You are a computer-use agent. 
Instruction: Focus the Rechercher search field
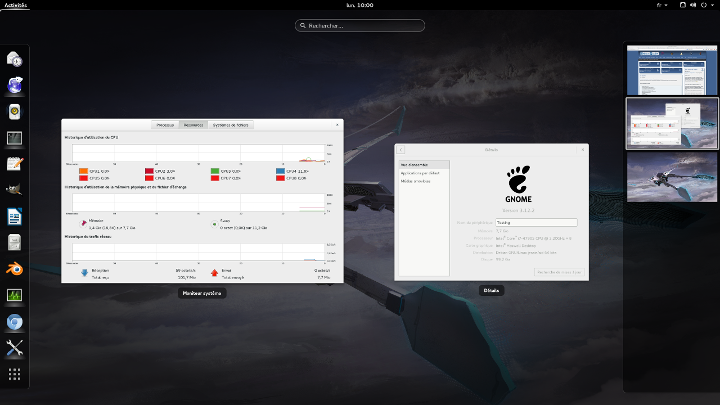click(360, 25)
